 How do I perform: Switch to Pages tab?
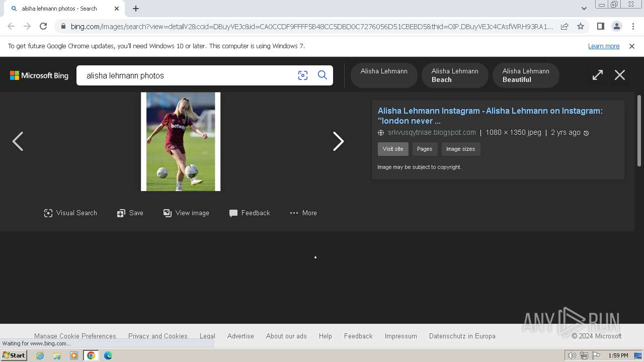[425, 149]
